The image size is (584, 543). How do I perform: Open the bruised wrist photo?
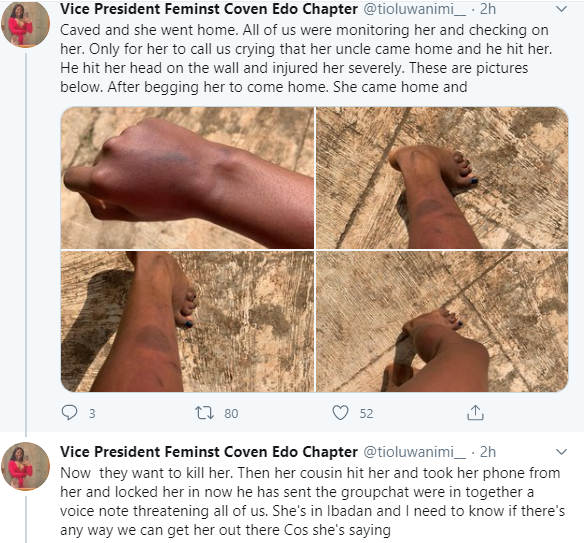[187, 178]
